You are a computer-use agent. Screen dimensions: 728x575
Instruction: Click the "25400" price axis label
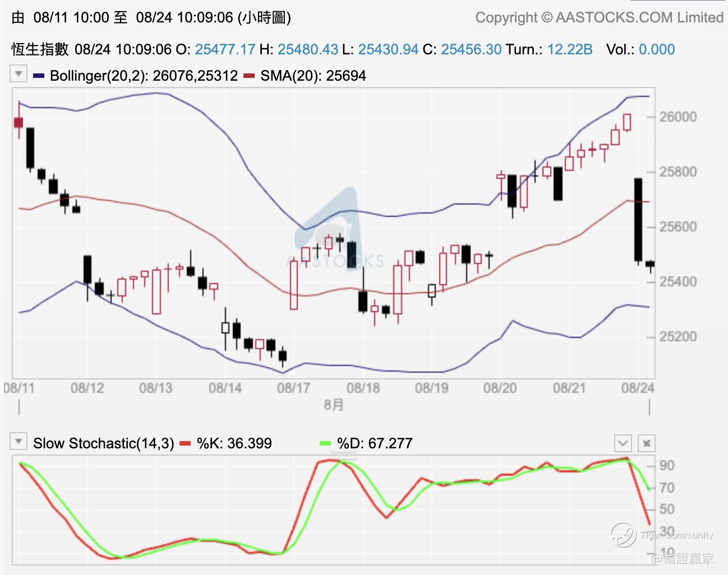(x=679, y=282)
